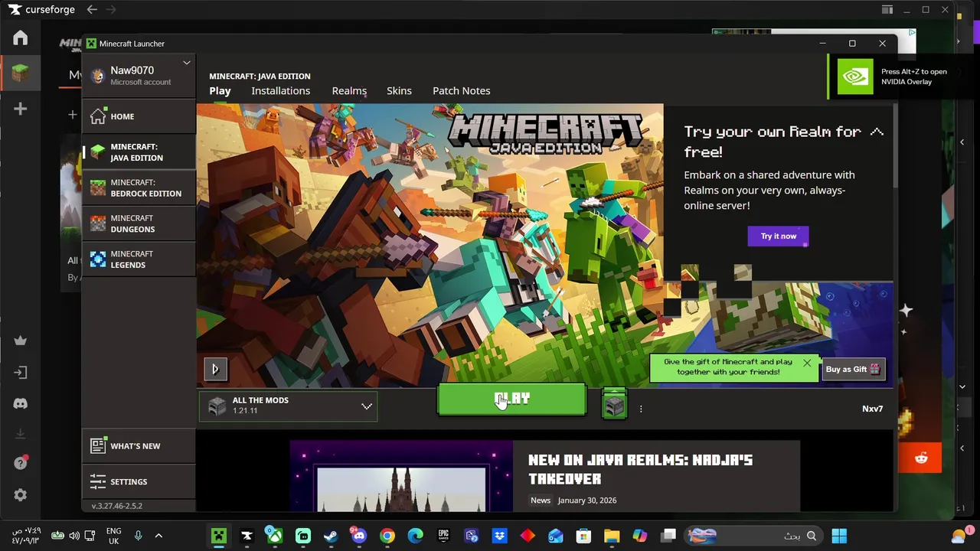Click furnace icon next to Play
980x551 pixels.
coord(614,404)
